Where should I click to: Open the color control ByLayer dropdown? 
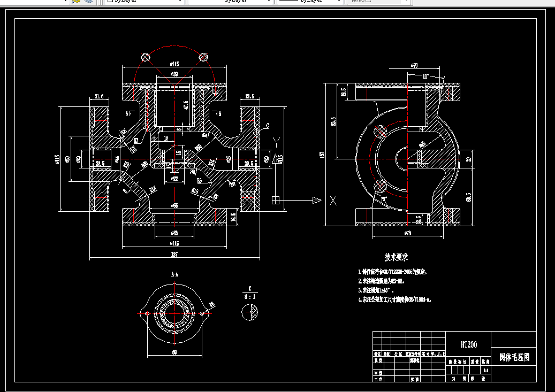pyautogui.click(x=145, y=2)
